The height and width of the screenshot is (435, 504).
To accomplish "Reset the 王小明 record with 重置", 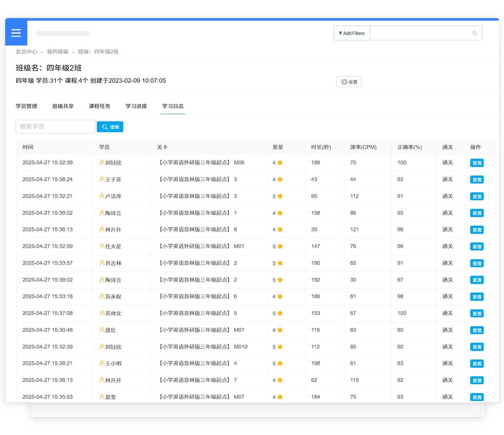I will (x=476, y=364).
